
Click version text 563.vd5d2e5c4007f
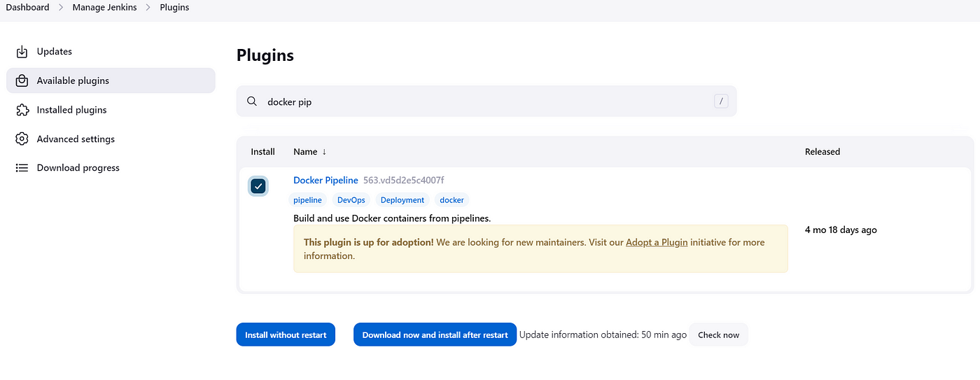(x=404, y=181)
